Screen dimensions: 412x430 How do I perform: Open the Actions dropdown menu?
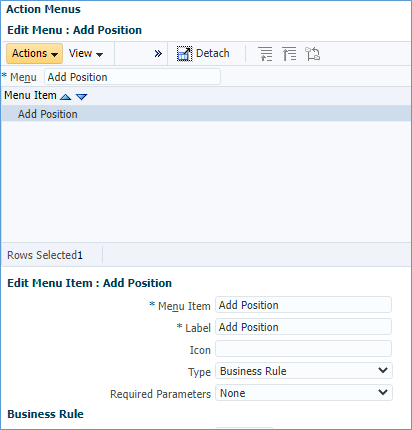click(34, 53)
